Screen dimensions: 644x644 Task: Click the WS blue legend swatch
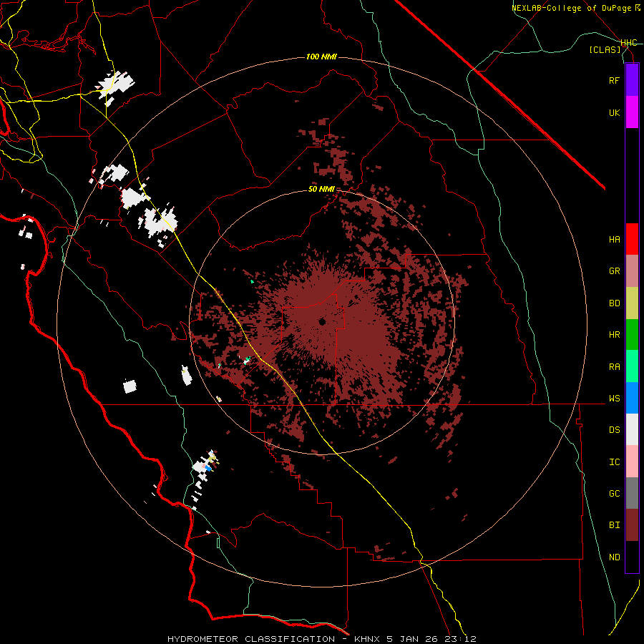click(632, 398)
